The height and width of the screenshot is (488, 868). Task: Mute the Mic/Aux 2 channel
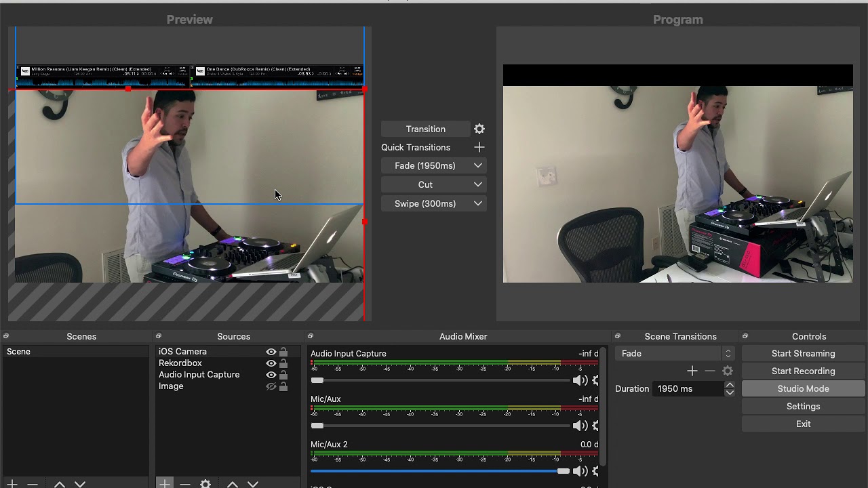[580, 471]
